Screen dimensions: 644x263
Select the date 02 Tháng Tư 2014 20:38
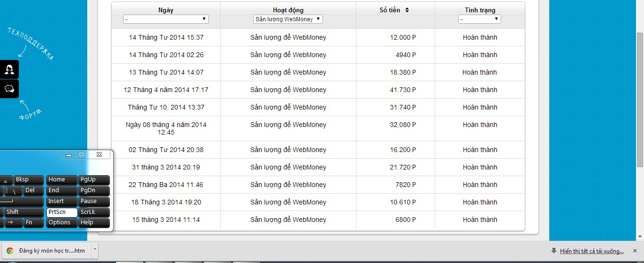pyautogui.click(x=166, y=150)
